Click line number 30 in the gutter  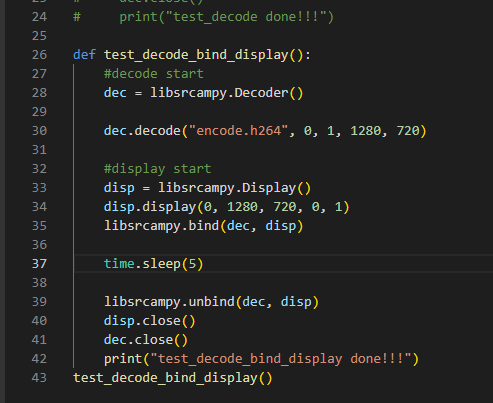(x=39, y=131)
